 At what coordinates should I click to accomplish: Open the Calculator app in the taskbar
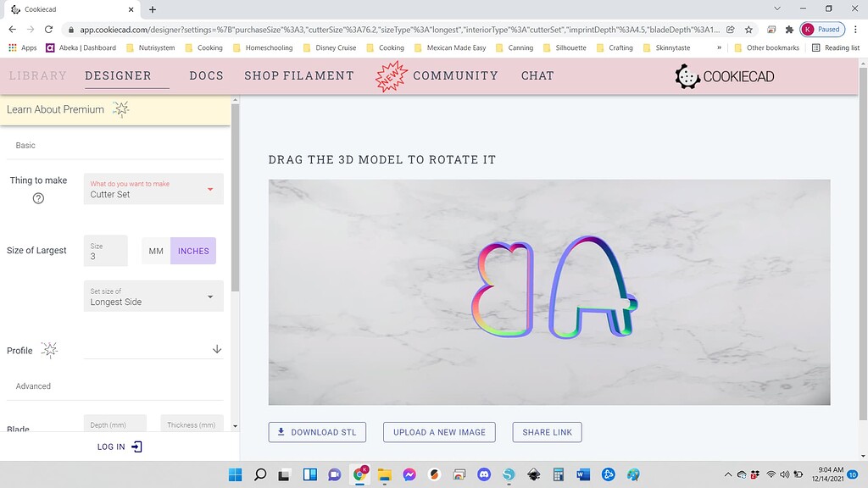click(x=559, y=474)
